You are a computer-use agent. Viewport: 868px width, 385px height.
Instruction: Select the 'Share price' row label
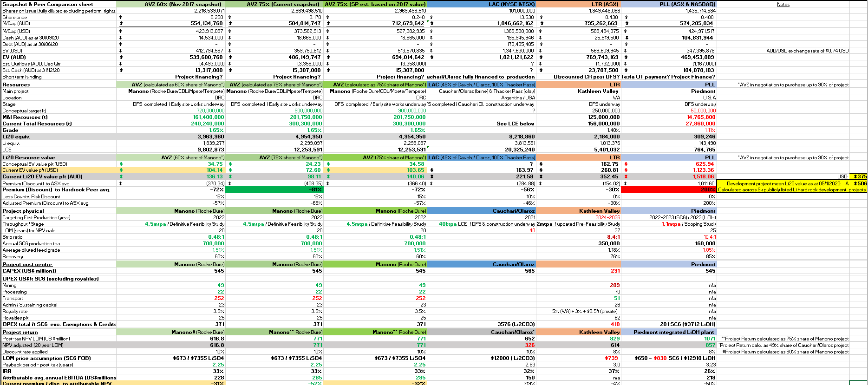click(x=15, y=17)
